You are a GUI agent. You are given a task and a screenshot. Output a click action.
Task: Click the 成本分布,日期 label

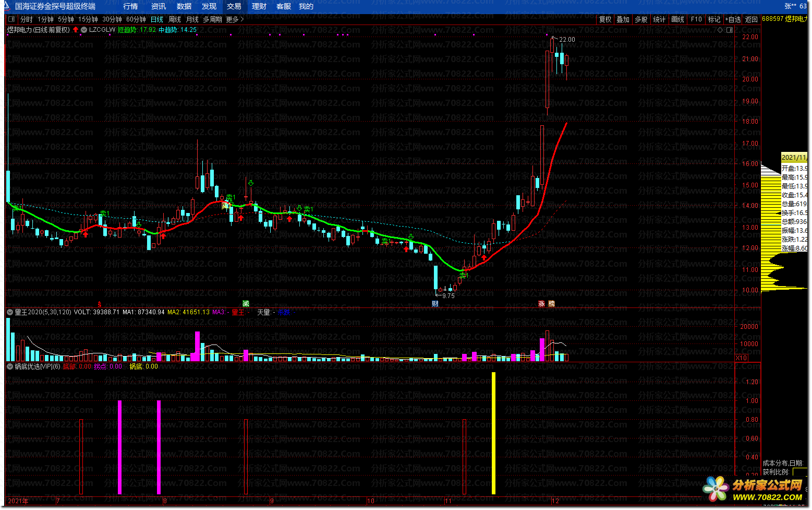(x=783, y=463)
